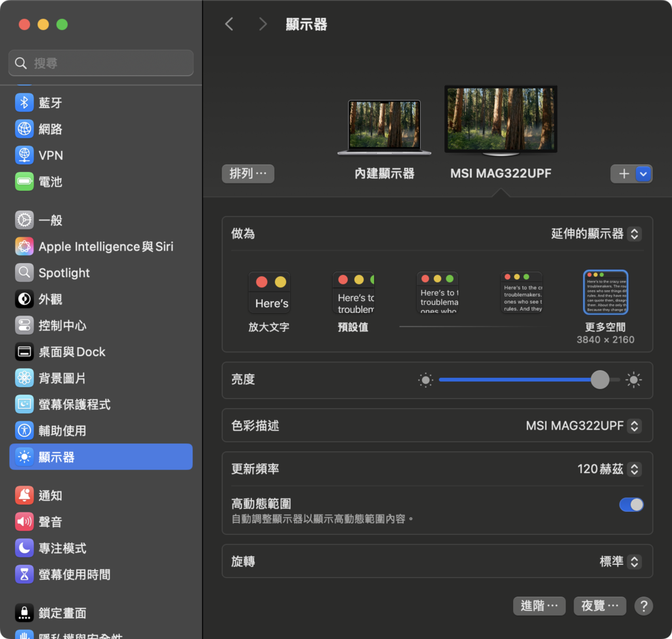The image size is (672, 639).
Task: Select the MSI MAG322UPF display label
Action: 501,174
